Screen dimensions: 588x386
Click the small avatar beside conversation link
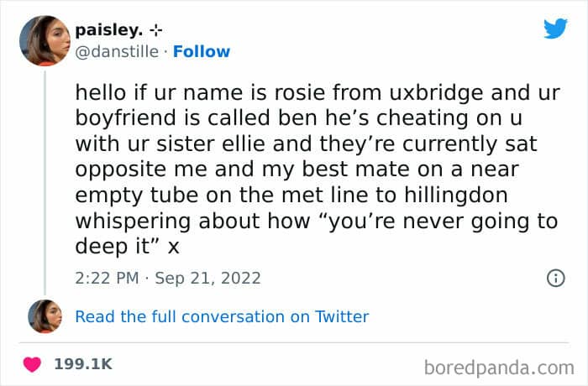coord(45,316)
